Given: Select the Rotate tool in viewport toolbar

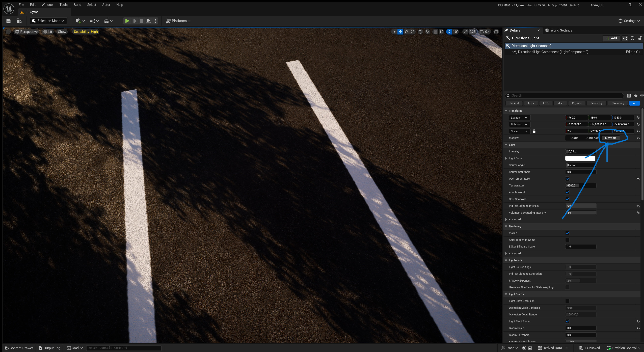Looking at the screenshot, I should [407, 32].
